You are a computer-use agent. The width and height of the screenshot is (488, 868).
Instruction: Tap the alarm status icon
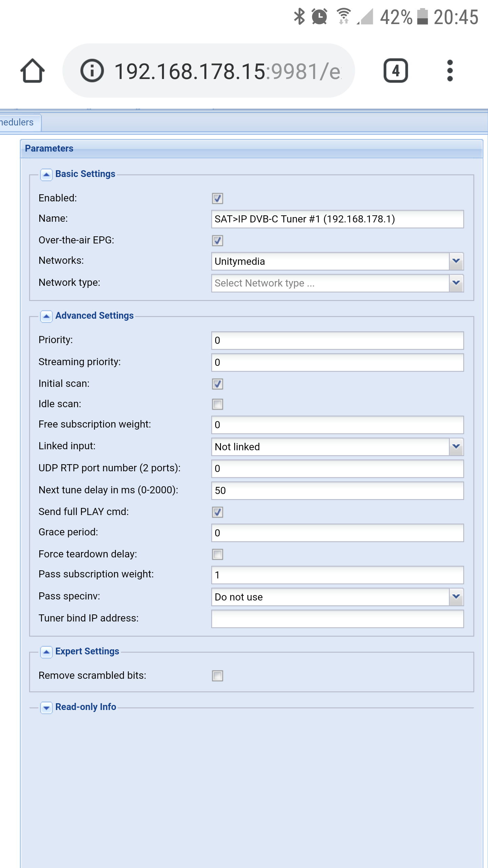click(319, 17)
